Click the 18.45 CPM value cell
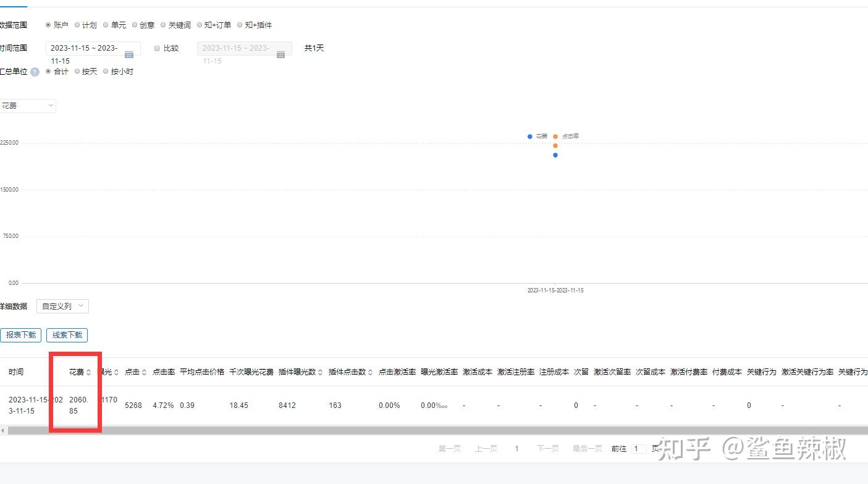Image resolution: width=868 pixels, height=484 pixels. tap(238, 405)
